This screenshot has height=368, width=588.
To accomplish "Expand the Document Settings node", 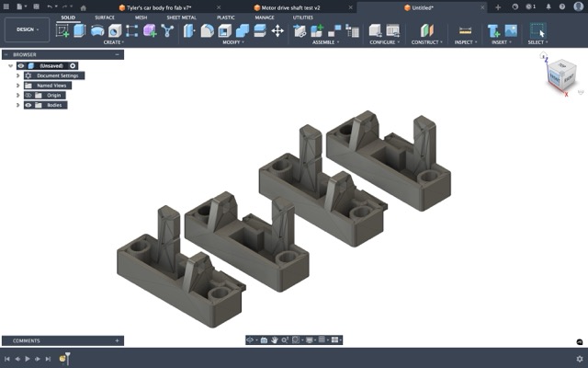I will tap(17, 75).
